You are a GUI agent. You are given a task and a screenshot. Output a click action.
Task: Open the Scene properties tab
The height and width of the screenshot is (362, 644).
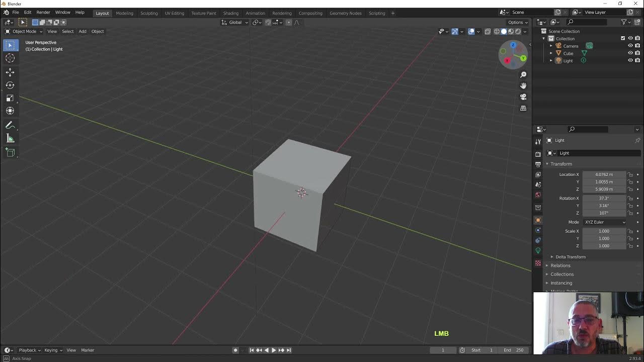pyautogui.click(x=538, y=185)
